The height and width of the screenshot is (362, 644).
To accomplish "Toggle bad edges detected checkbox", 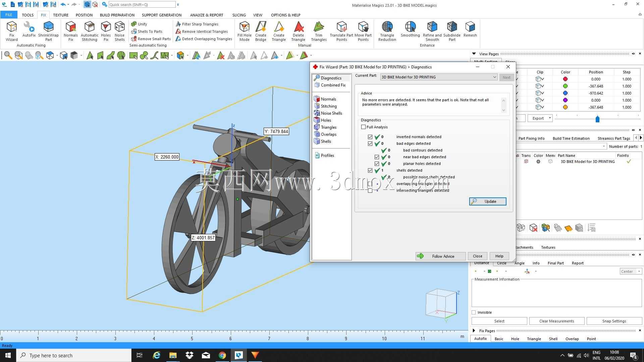I will [370, 143].
